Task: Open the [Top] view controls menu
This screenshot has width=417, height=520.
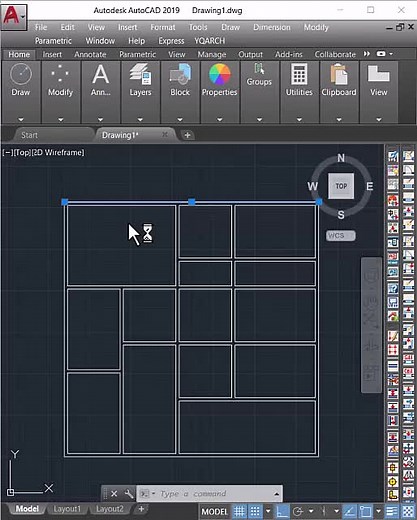Action: (x=22, y=152)
